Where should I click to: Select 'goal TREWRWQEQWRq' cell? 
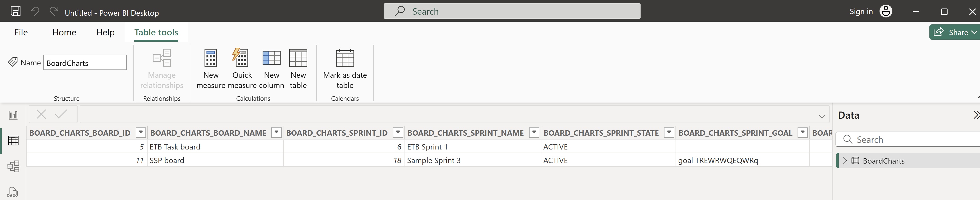pyautogui.click(x=743, y=160)
